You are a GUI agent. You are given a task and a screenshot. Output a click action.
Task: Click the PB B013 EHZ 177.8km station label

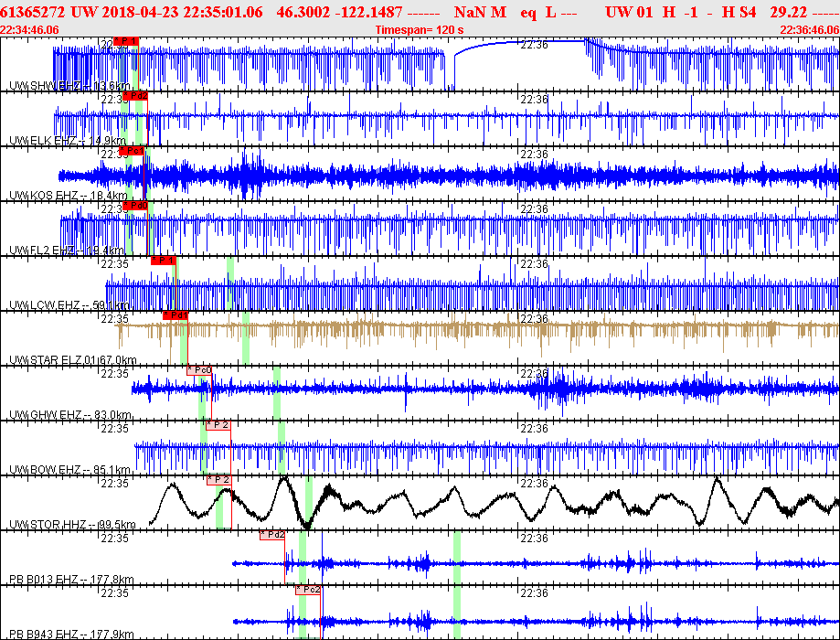[72, 580]
